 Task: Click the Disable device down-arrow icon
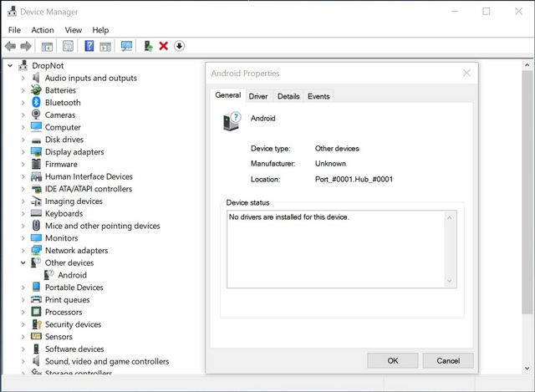point(179,46)
